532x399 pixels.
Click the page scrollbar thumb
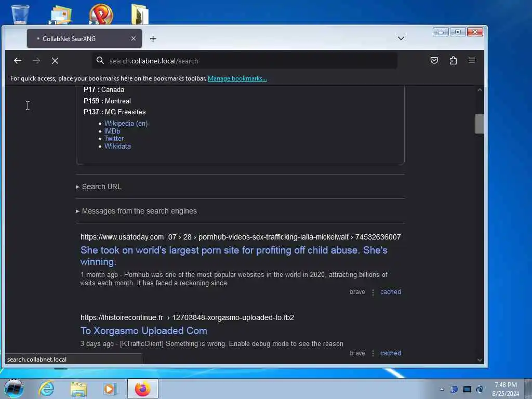[x=480, y=124]
